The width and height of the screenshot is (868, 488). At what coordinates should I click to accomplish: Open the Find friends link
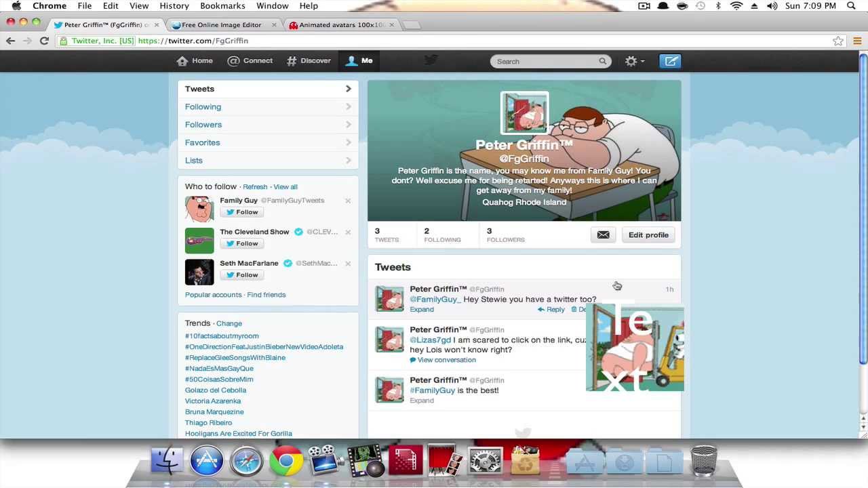267,295
